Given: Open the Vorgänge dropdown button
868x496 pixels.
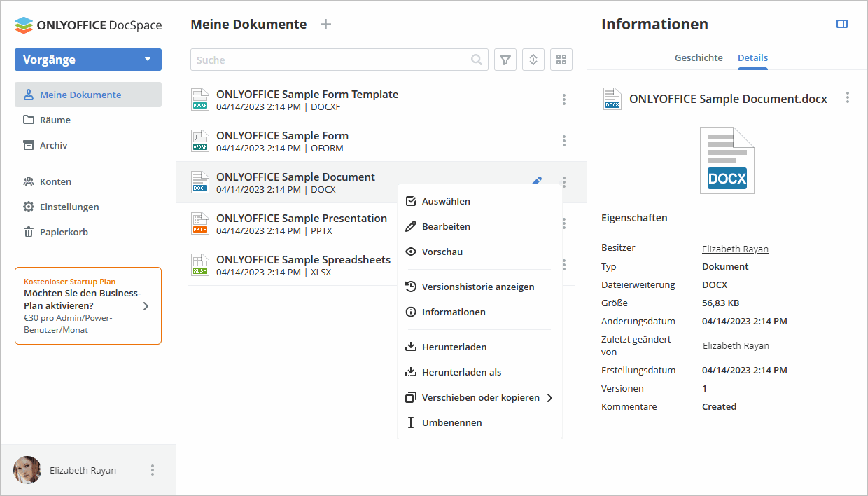Looking at the screenshot, I should pos(88,60).
